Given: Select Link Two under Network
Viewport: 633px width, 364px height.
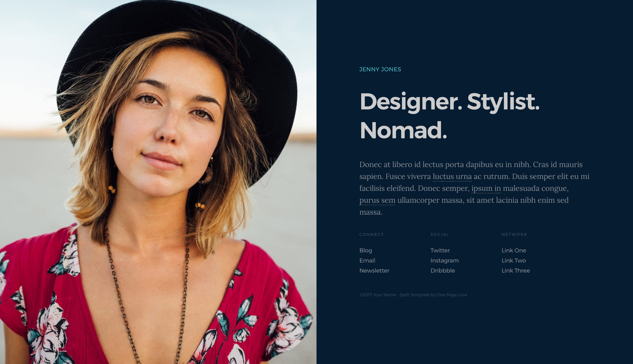Looking at the screenshot, I should pos(513,260).
